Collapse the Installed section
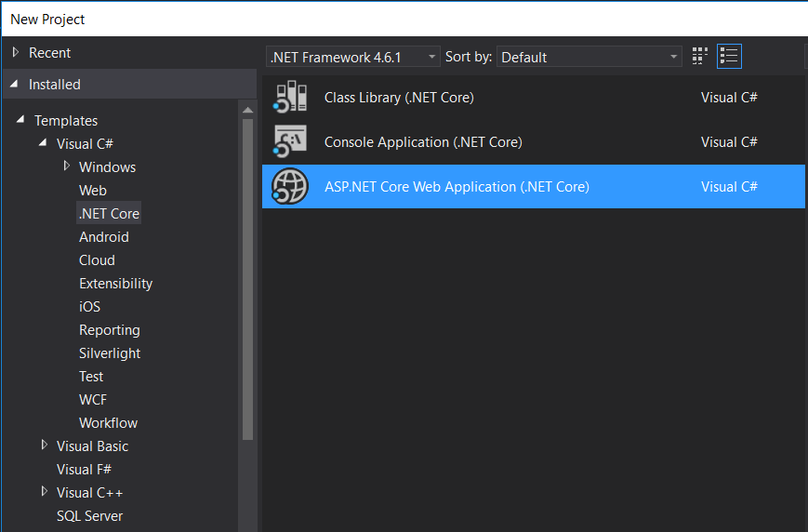Viewport: 808px width, 532px height. pyautogui.click(x=15, y=84)
